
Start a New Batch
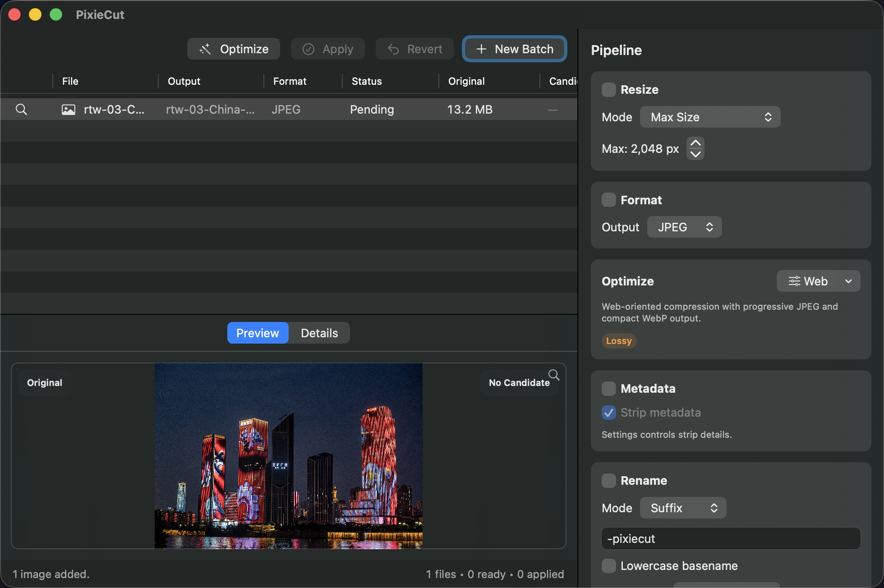[x=515, y=49]
